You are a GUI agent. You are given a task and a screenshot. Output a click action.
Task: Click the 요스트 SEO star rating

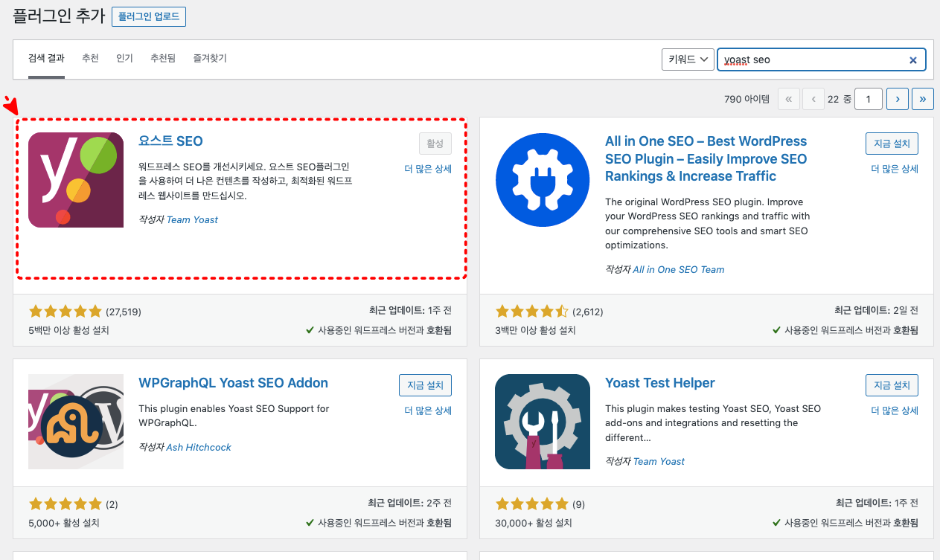65,312
